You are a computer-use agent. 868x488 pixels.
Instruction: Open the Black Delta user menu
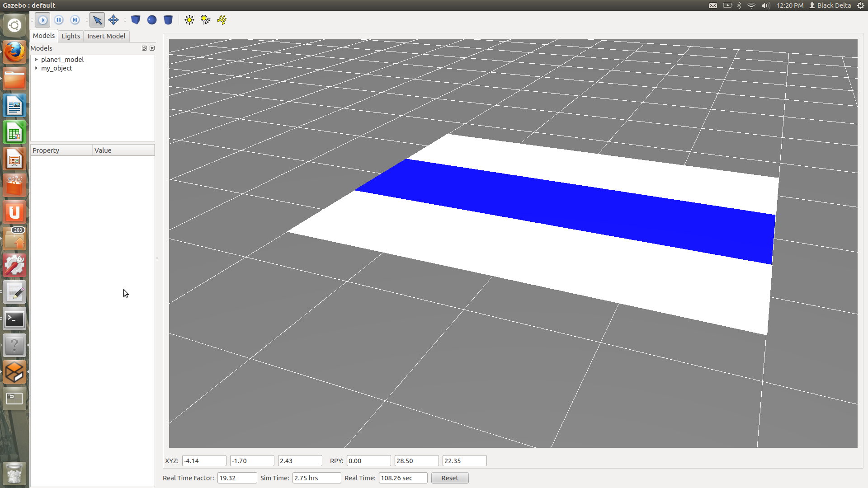830,5
